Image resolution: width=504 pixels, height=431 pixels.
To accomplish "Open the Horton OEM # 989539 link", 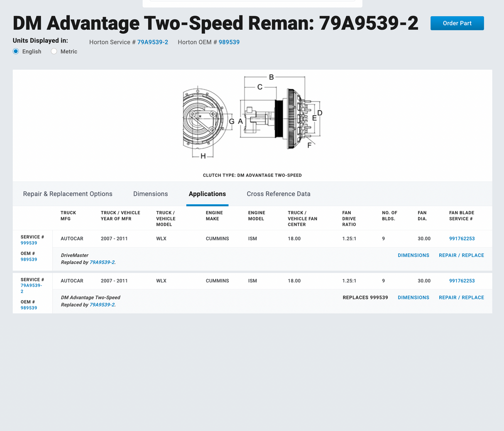I will [x=229, y=42].
